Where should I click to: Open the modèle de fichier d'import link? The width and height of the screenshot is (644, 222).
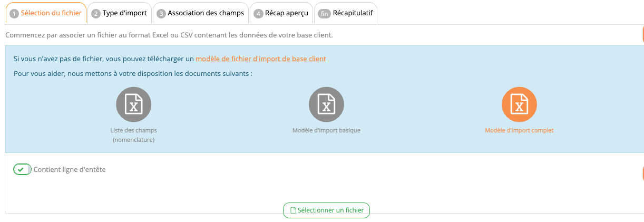click(x=260, y=59)
